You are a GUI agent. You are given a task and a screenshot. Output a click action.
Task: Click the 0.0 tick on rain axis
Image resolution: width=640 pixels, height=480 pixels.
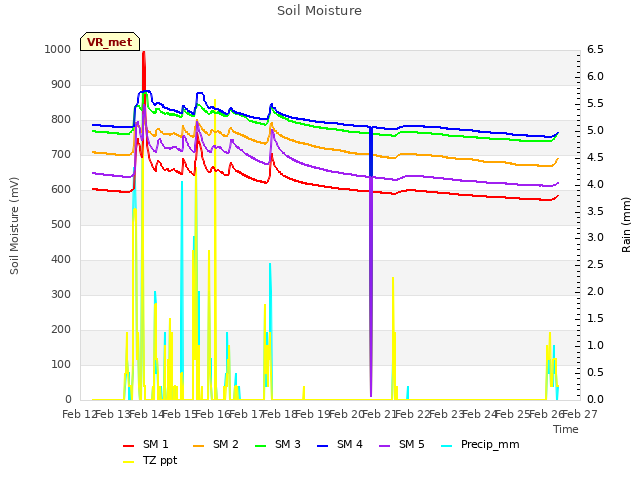coord(595,399)
